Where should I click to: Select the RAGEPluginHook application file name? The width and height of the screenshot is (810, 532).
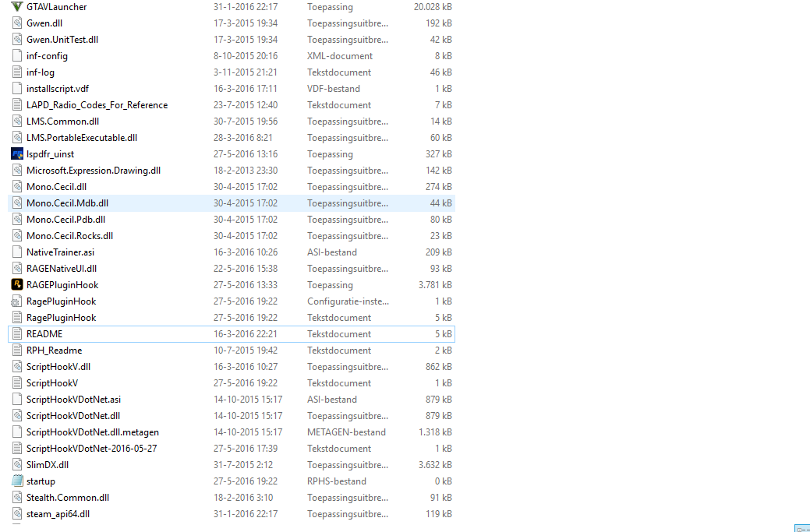(x=62, y=285)
